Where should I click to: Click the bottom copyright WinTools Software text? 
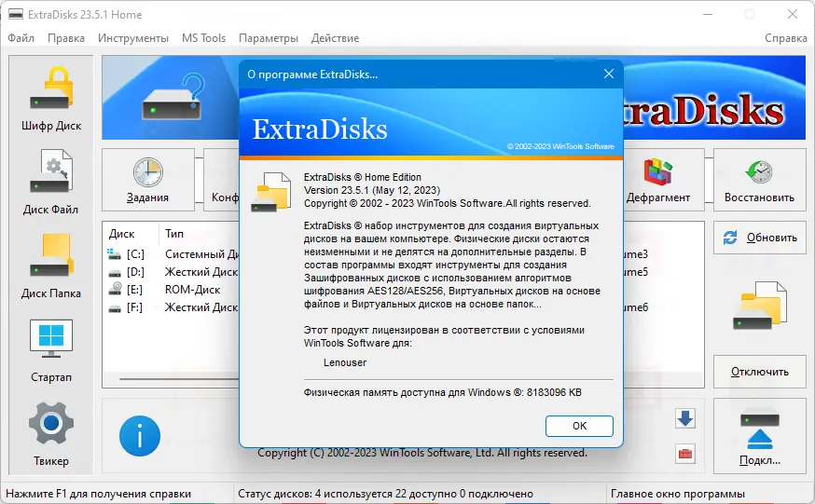pos(422,453)
